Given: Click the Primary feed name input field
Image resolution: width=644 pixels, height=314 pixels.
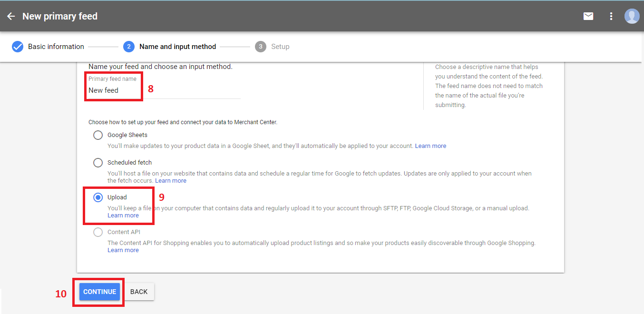Looking at the screenshot, I should [x=165, y=90].
